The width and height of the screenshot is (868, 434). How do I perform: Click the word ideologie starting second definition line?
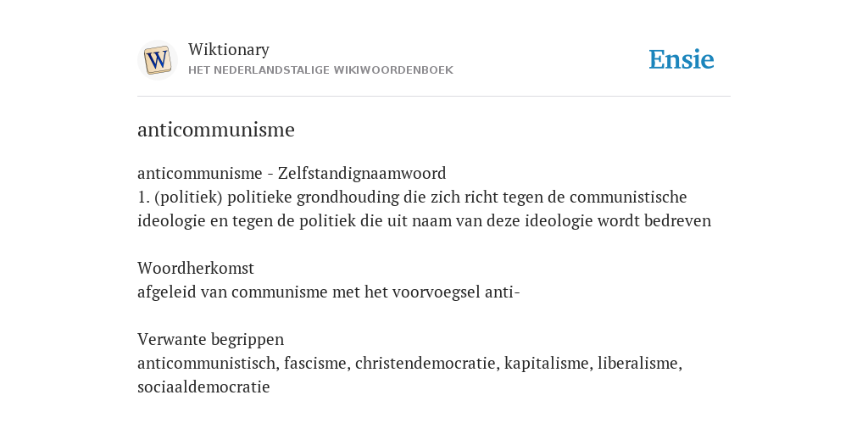[171, 221]
